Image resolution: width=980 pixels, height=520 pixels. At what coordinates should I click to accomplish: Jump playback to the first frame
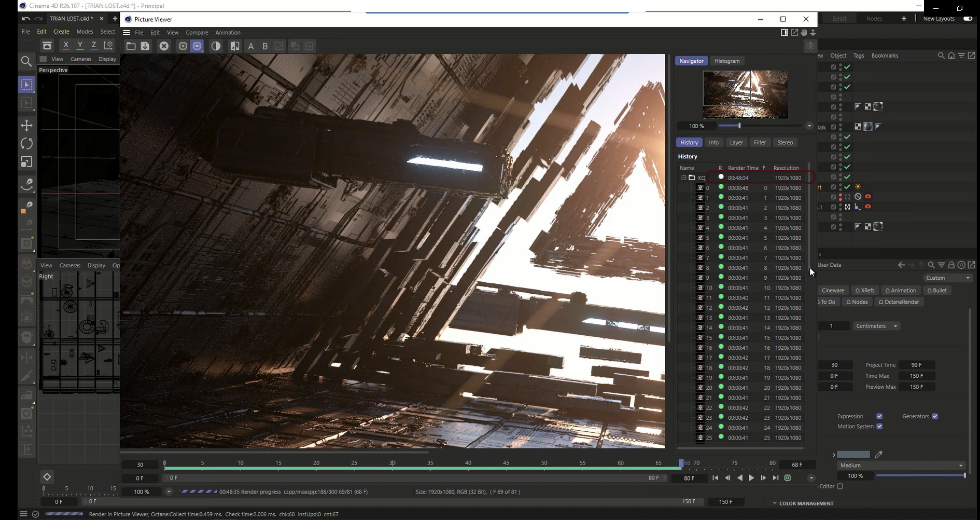click(x=715, y=478)
